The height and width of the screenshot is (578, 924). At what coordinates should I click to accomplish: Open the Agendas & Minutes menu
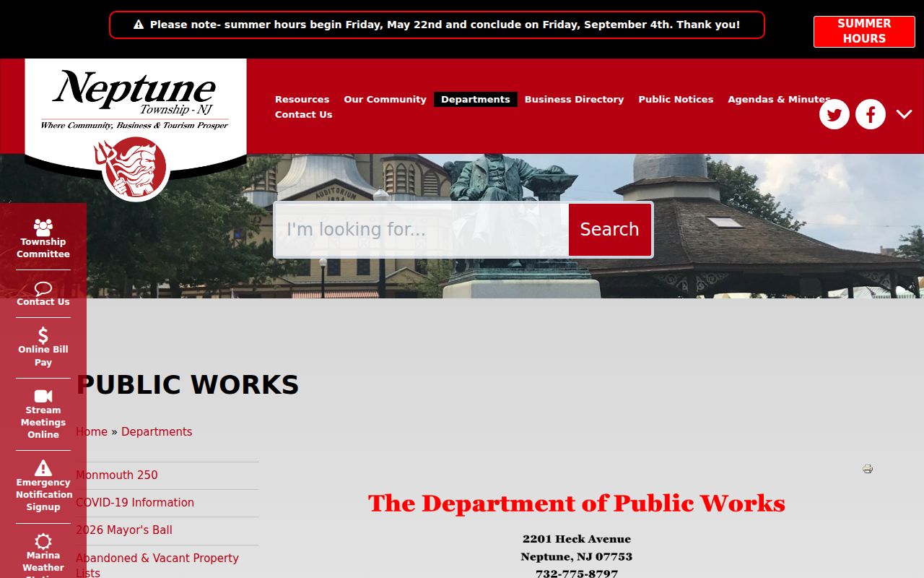click(779, 99)
